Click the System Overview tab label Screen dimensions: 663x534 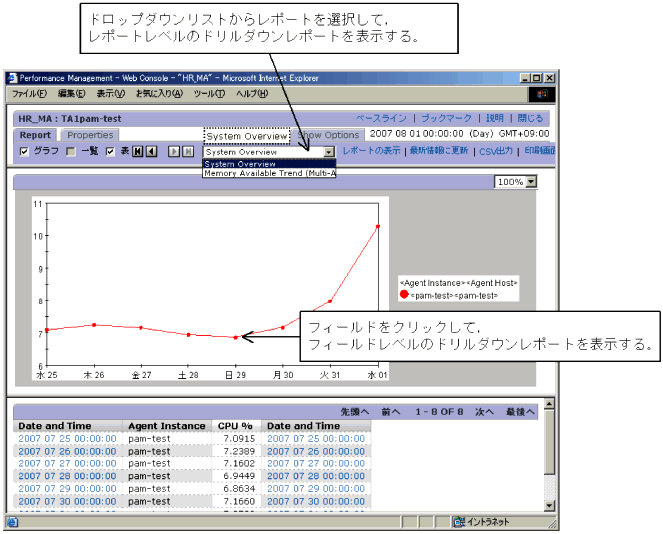pyautogui.click(x=247, y=136)
